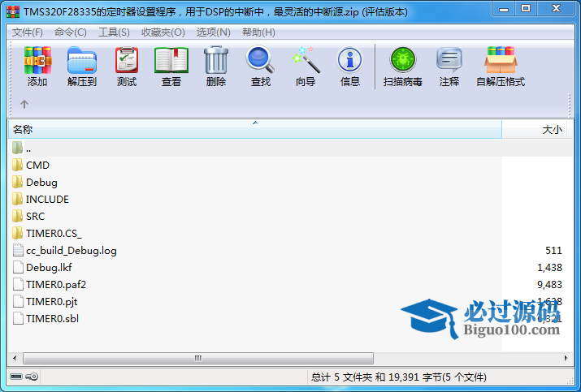The image size is (581, 392).
Task: Open the Options (选项) menu
Action: [x=214, y=32]
